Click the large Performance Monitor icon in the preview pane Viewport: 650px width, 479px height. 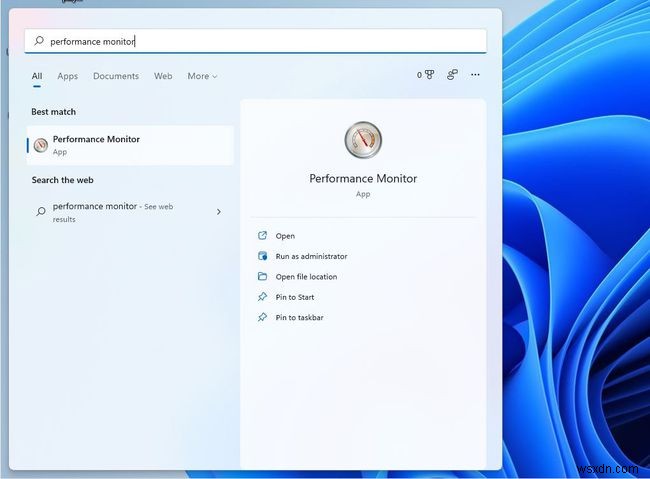coord(363,140)
